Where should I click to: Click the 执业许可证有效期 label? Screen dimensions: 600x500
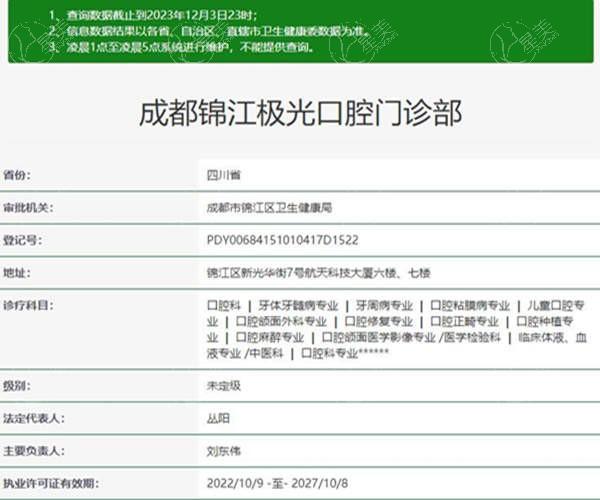(x=51, y=483)
